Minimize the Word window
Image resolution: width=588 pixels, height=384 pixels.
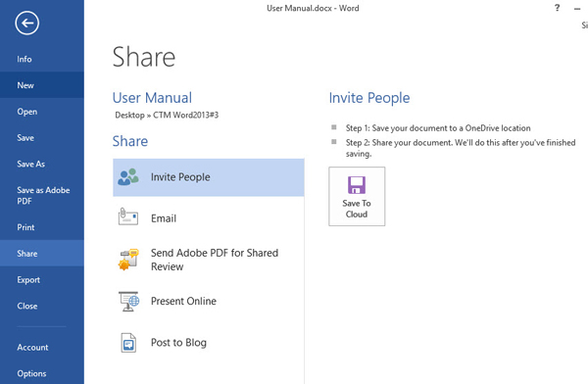(577, 8)
